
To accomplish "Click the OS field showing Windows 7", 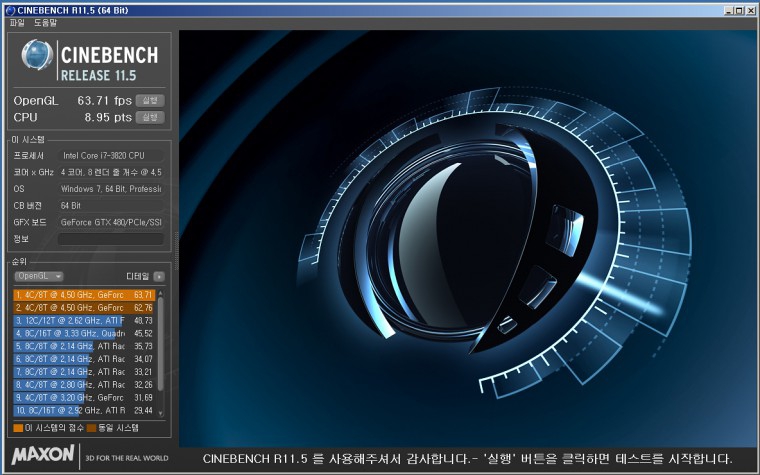I will coord(111,189).
